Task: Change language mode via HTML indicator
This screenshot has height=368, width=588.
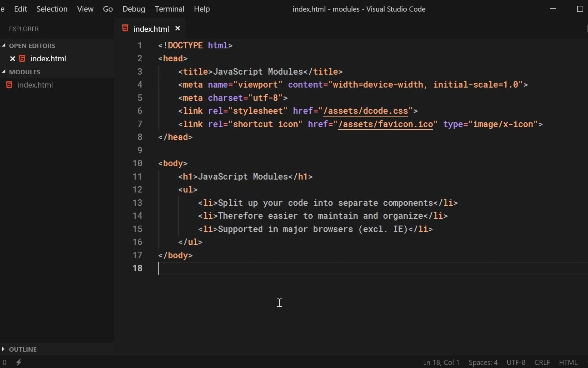Action: (x=568, y=363)
